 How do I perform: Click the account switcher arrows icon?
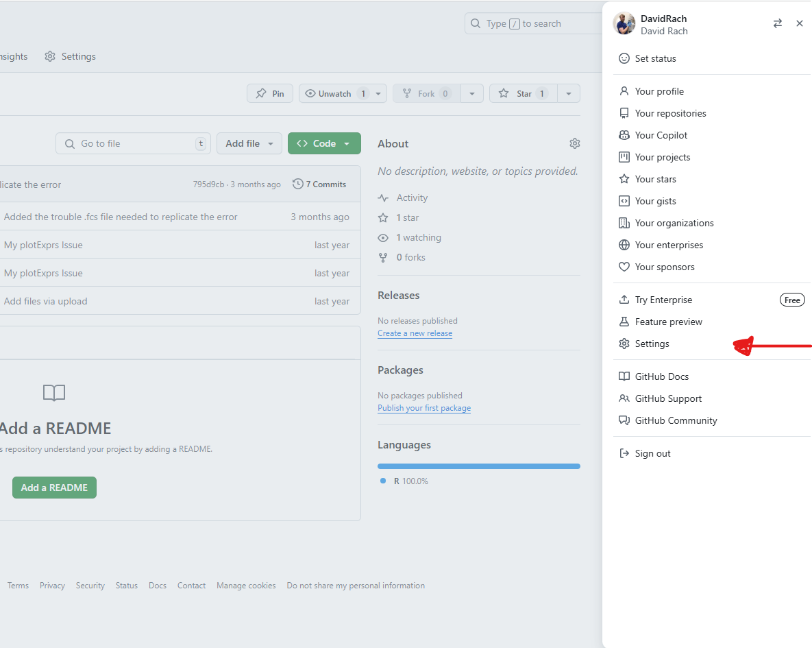pos(777,23)
